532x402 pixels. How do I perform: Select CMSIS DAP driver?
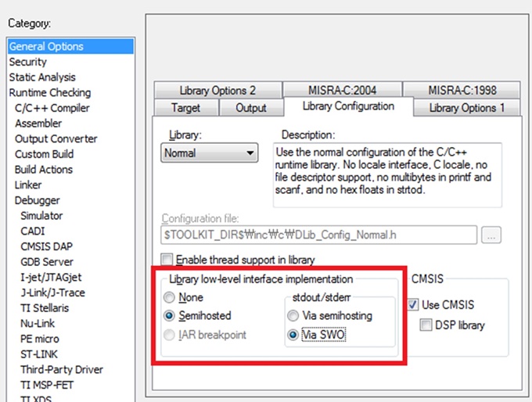pos(46,246)
